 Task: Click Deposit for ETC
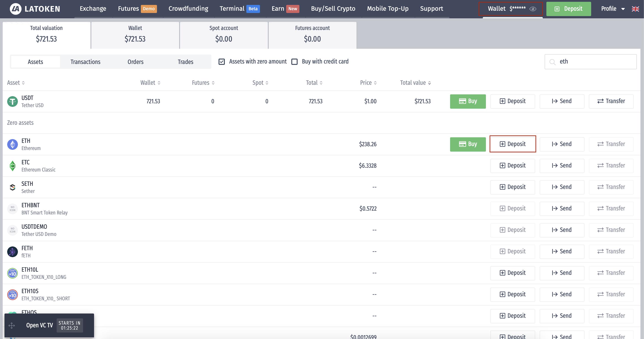pos(513,166)
